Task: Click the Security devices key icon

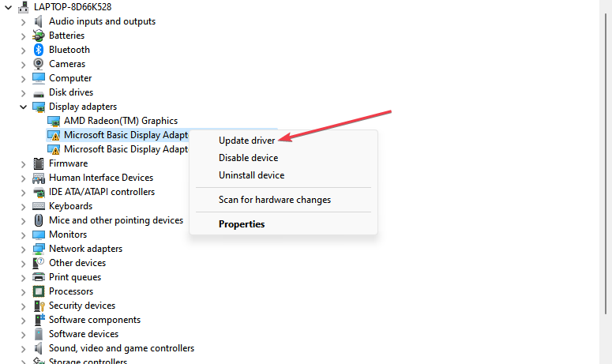Action: click(x=39, y=306)
